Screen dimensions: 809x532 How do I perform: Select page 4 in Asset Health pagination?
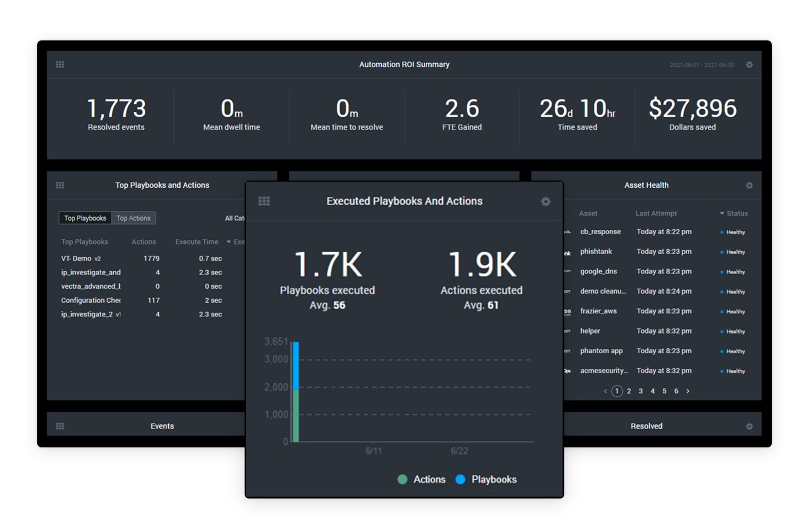click(653, 391)
